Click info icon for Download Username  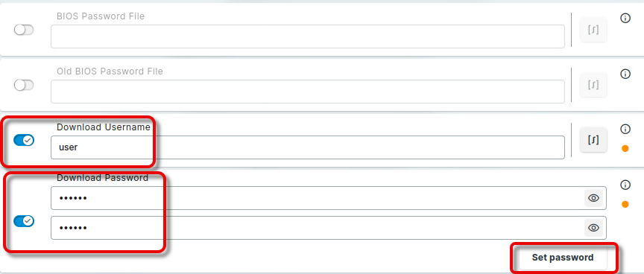click(625, 130)
